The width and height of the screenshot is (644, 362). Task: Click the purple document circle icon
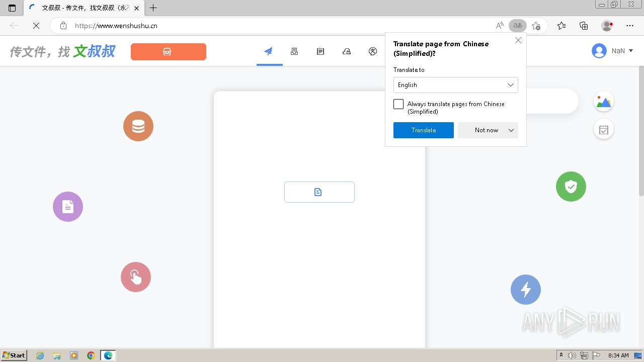pos(68,207)
